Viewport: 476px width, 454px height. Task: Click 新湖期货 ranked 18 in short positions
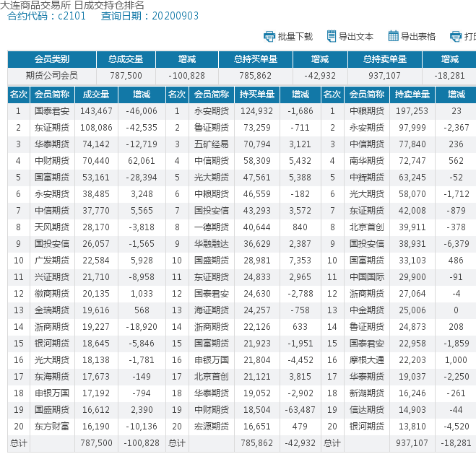[x=367, y=393]
